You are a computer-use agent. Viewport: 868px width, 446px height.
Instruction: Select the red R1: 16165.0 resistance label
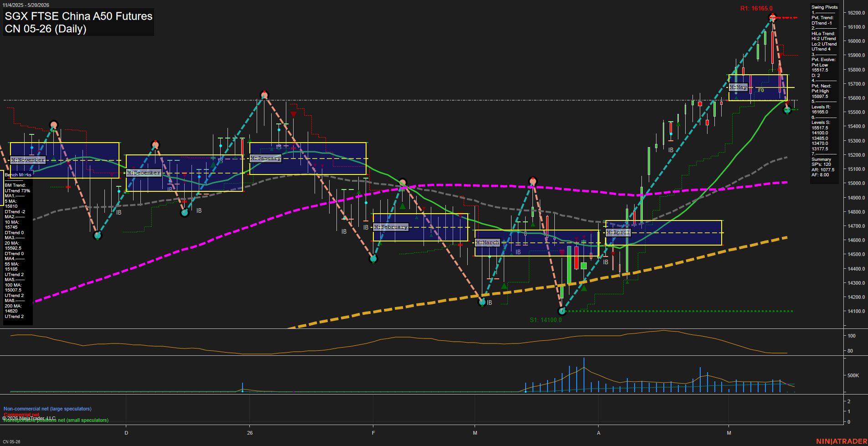(x=756, y=8)
